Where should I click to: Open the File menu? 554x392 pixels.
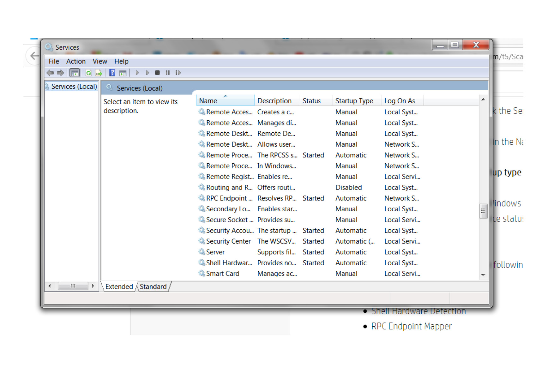coord(54,61)
